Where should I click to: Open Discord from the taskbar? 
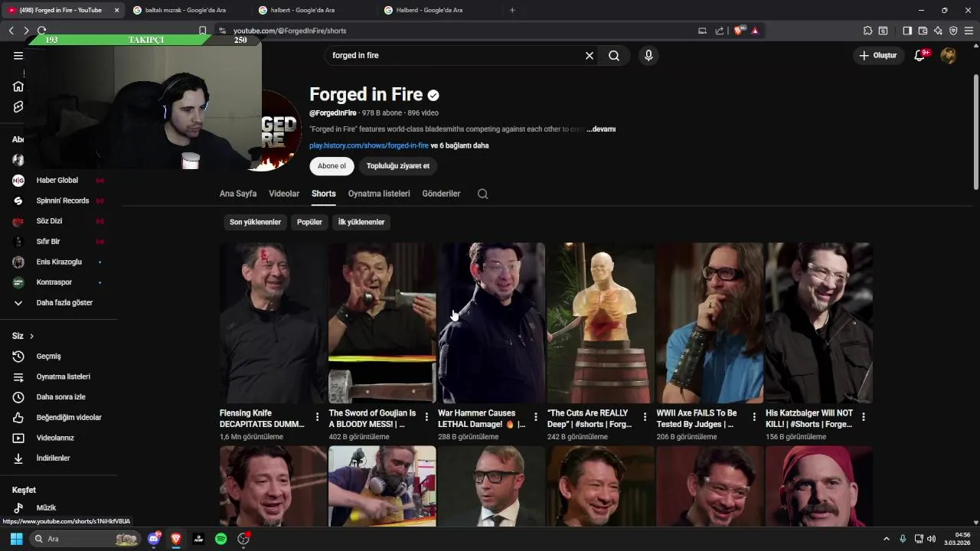coord(154,539)
